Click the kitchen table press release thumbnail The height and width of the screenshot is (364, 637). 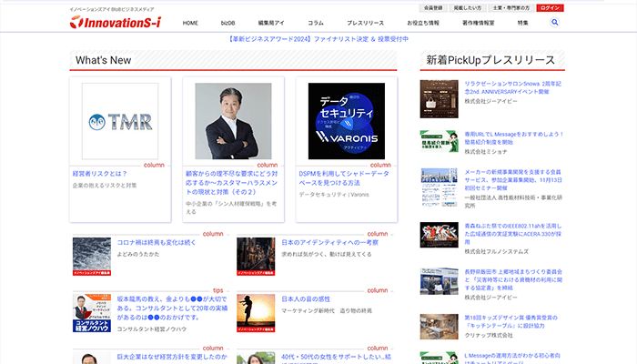pos(440,327)
